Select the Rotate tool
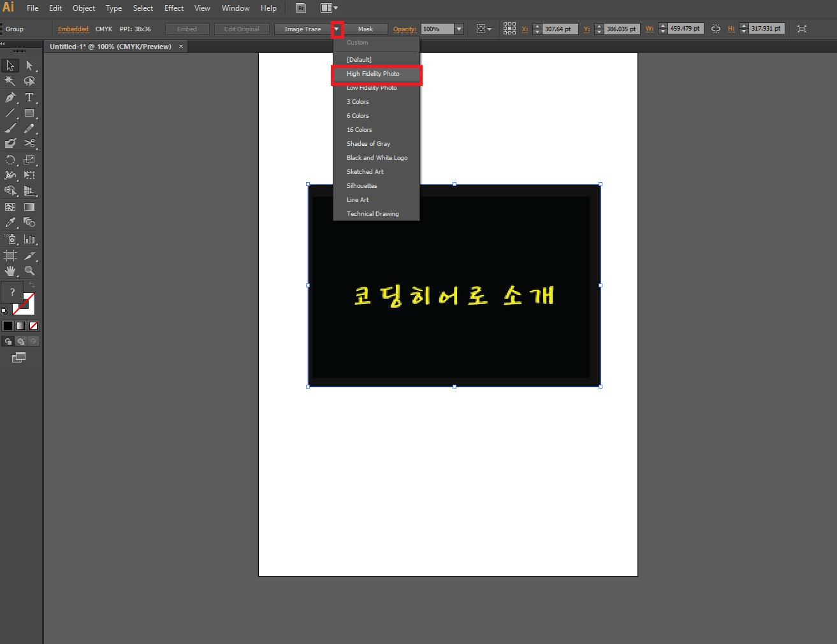This screenshot has width=837, height=644. 10,160
